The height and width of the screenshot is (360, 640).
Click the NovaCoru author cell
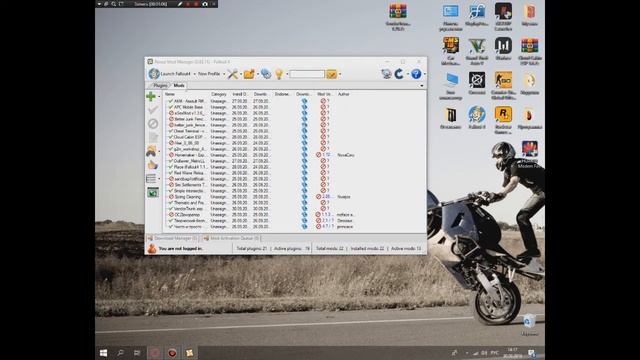point(346,155)
